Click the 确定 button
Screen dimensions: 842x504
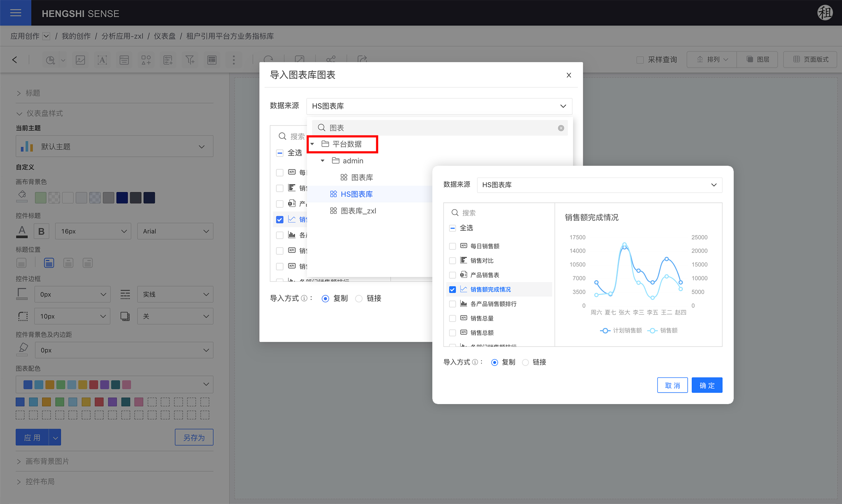(707, 385)
